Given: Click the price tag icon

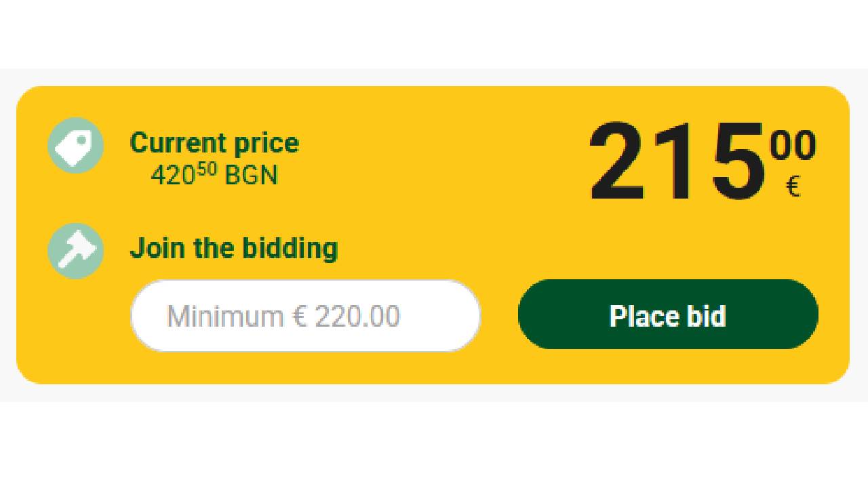Looking at the screenshot, I should point(75,145).
